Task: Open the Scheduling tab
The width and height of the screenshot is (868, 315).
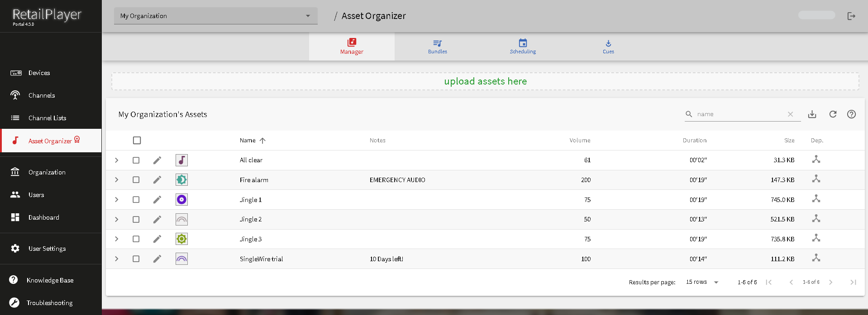Action: click(523, 46)
